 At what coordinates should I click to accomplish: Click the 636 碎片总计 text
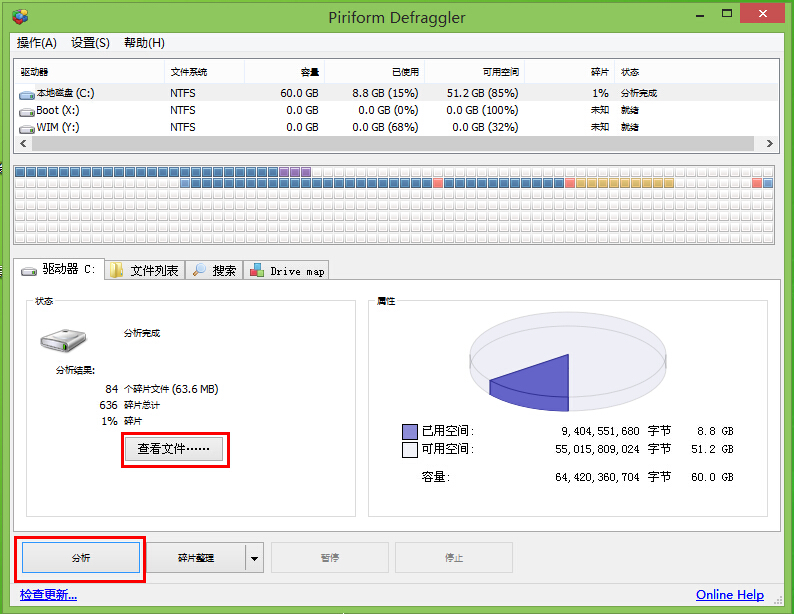[130, 405]
